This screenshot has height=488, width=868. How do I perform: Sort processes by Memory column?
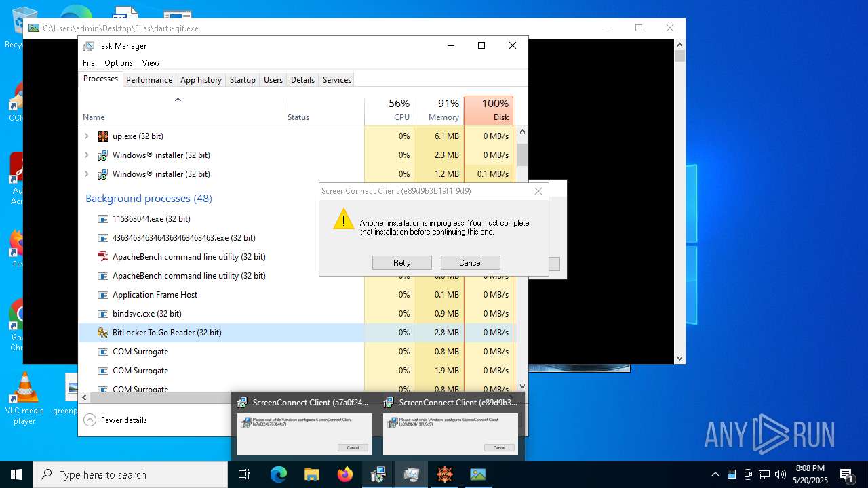pyautogui.click(x=439, y=111)
